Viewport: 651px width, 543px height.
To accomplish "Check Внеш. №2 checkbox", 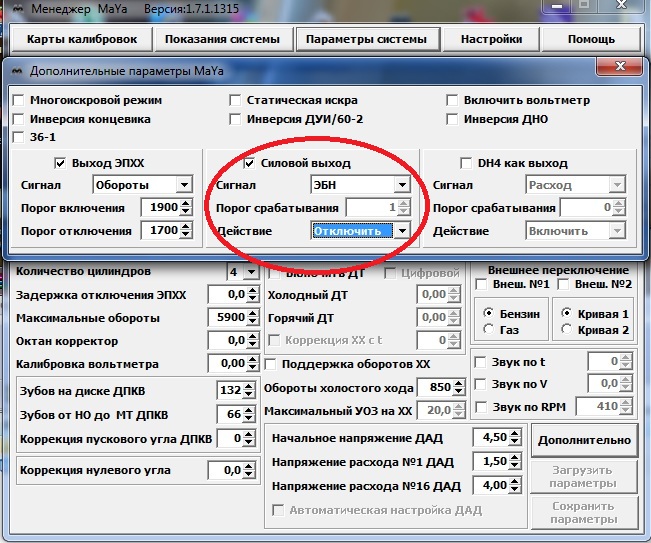I will 563,285.
